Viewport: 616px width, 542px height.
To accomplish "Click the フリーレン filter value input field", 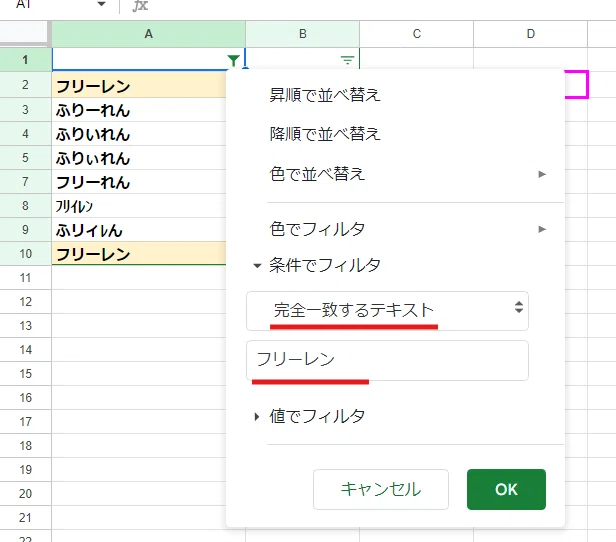I will tap(387, 360).
